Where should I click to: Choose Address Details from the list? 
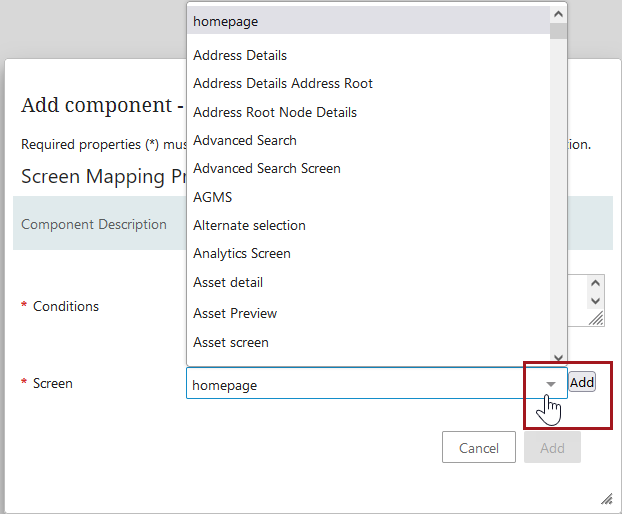point(240,55)
